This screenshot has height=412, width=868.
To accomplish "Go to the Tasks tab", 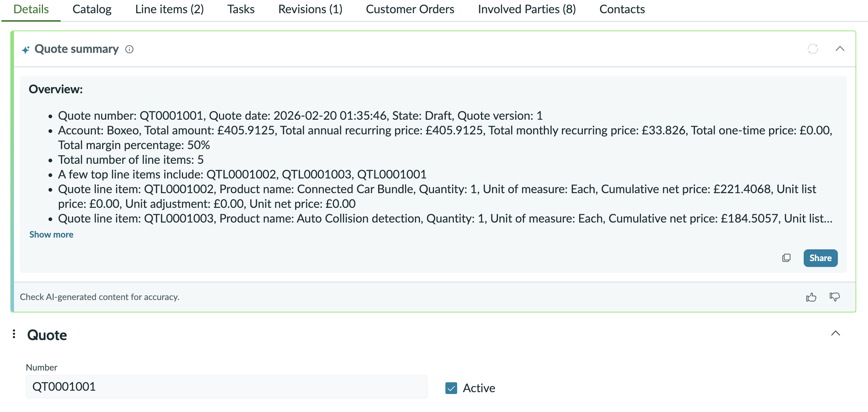I will click(x=241, y=9).
